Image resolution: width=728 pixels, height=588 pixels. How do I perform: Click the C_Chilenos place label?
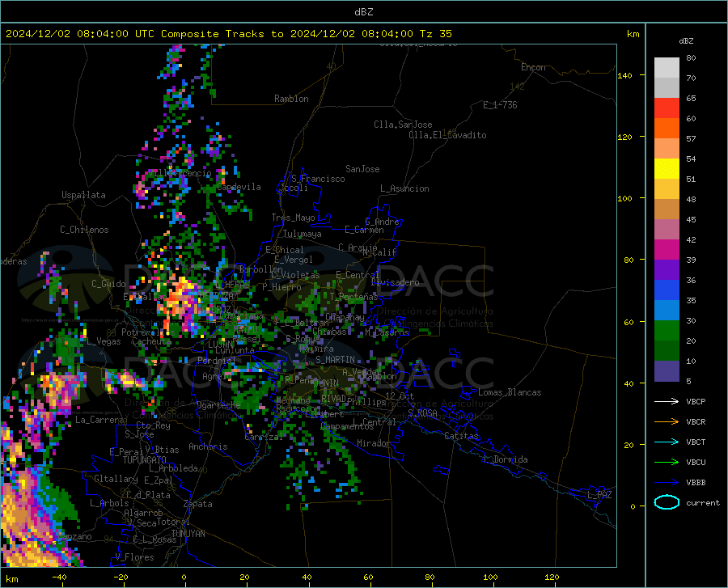click(x=84, y=229)
